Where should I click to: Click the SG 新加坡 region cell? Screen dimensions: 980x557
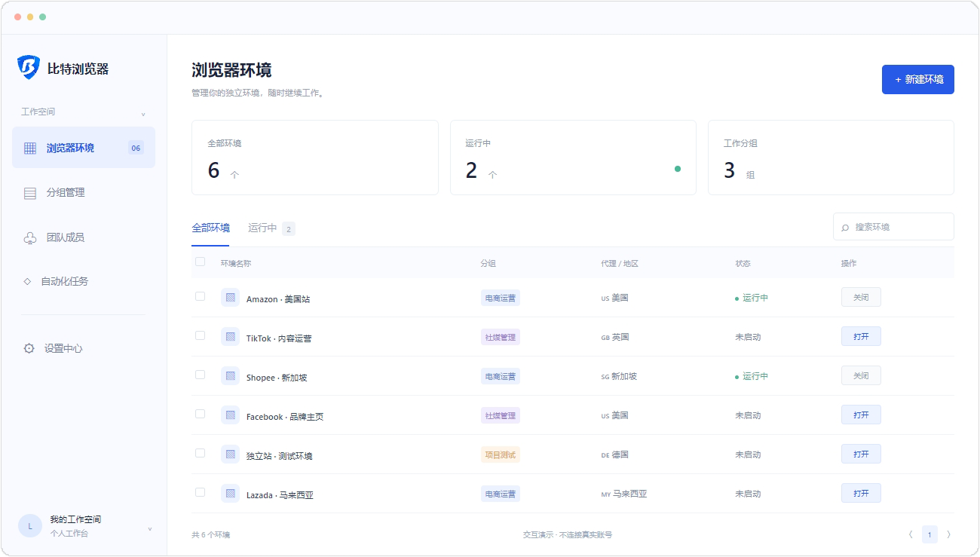(619, 376)
